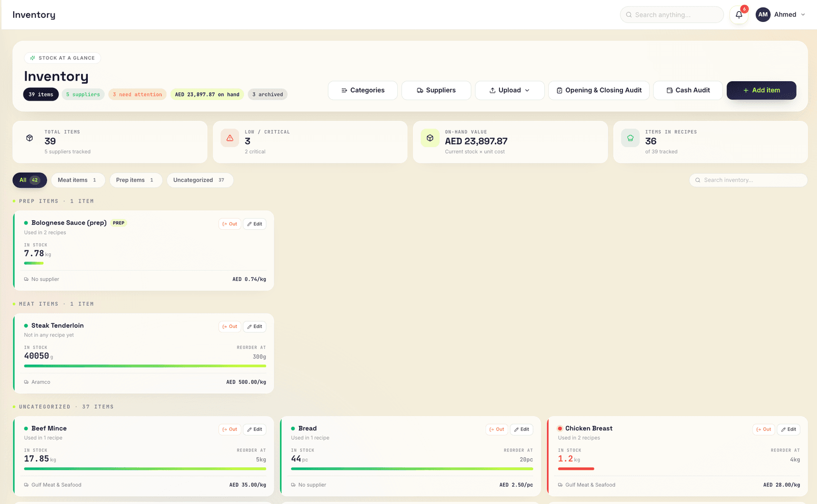
Task: Open the Categories manager
Action: pyautogui.click(x=363, y=90)
